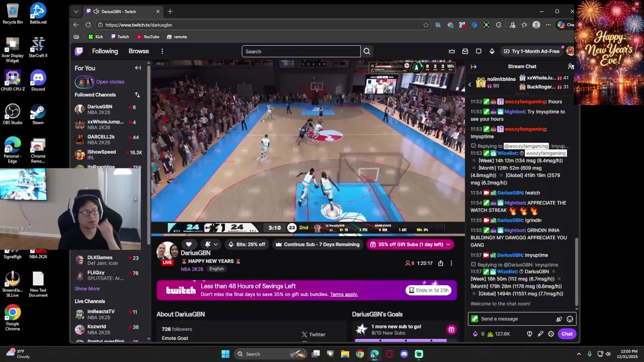Screen dimensions: 644x362
Task: Click Try 1-Month Ad-Free button
Action: click(x=532, y=51)
